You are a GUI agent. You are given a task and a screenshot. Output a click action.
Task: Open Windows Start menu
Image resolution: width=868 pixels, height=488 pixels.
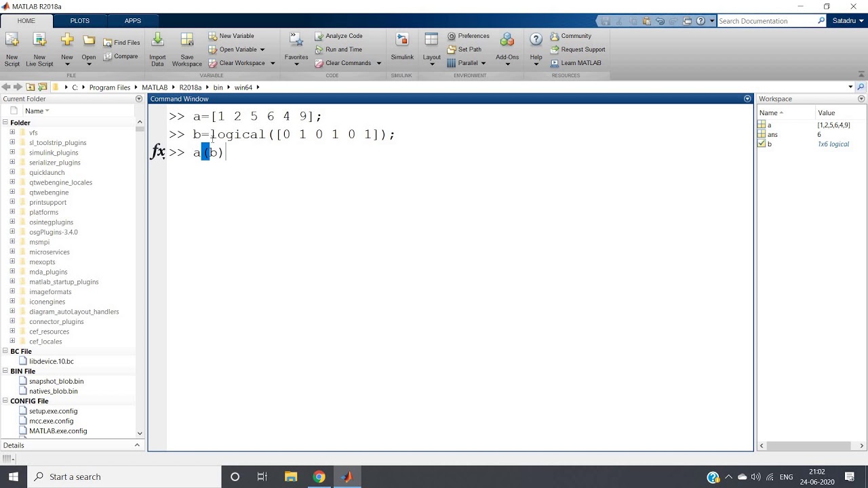(13, 476)
